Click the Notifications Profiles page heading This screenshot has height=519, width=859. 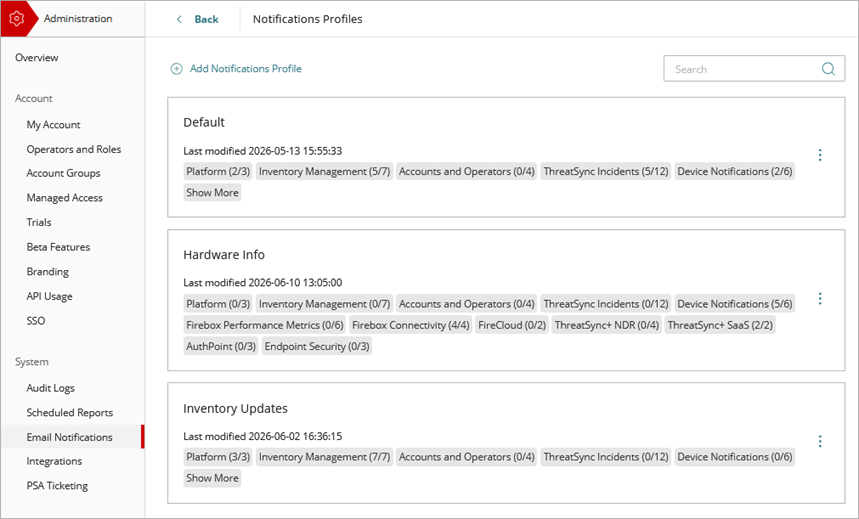click(307, 19)
